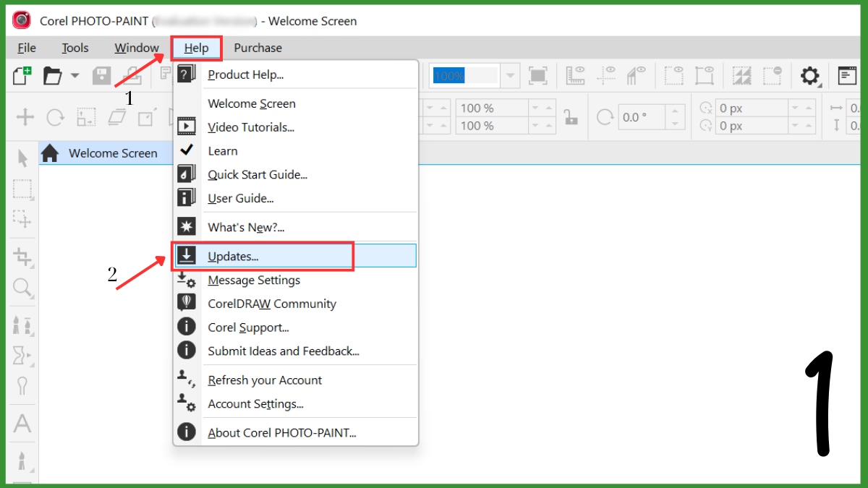Viewport: 868px width, 488px height.
Task: Click the distort mode icon
Action: click(147, 117)
